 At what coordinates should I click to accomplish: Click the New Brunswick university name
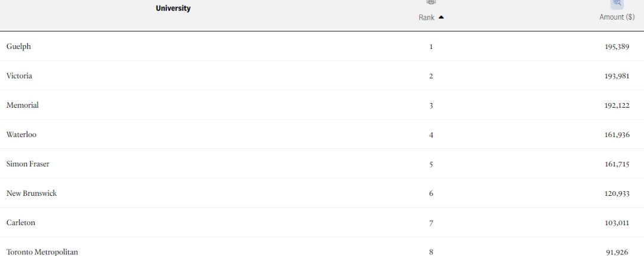click(x=32, y=193)
